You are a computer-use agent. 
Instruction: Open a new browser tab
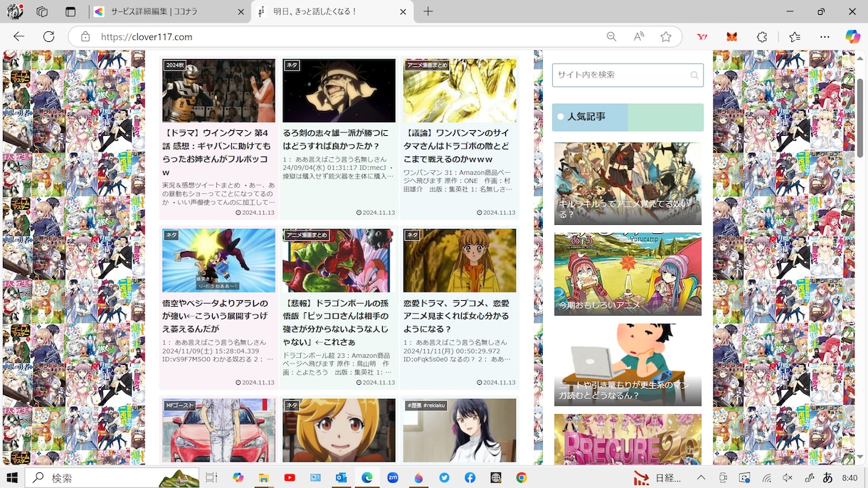tap(428, 11)
